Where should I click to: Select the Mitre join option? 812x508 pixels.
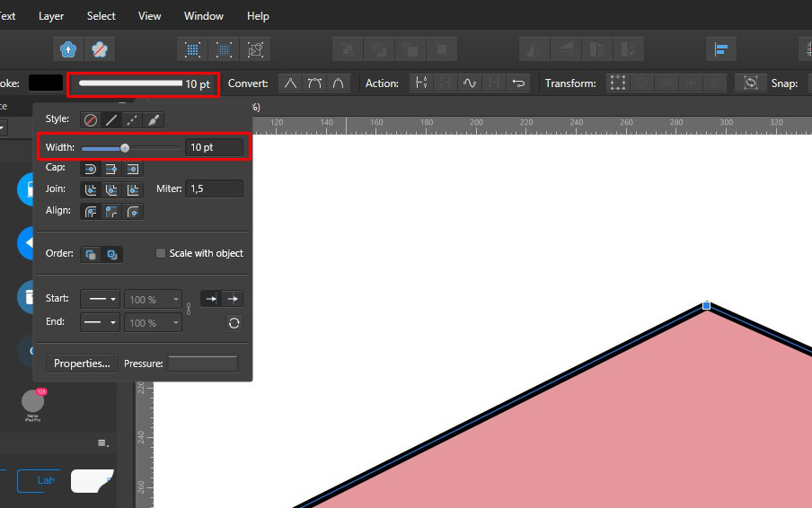pyautogui.click(x=133, y=190)
